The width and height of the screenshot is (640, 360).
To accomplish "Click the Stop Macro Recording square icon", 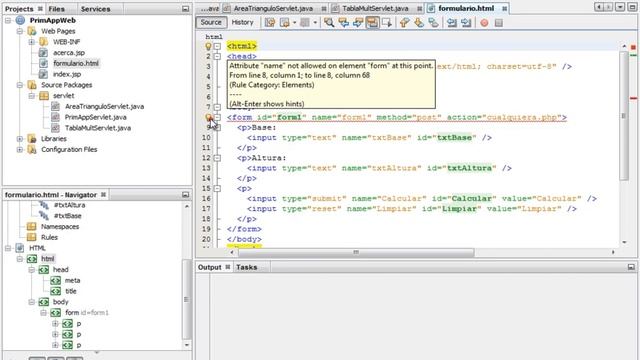I will click(498, 23).
